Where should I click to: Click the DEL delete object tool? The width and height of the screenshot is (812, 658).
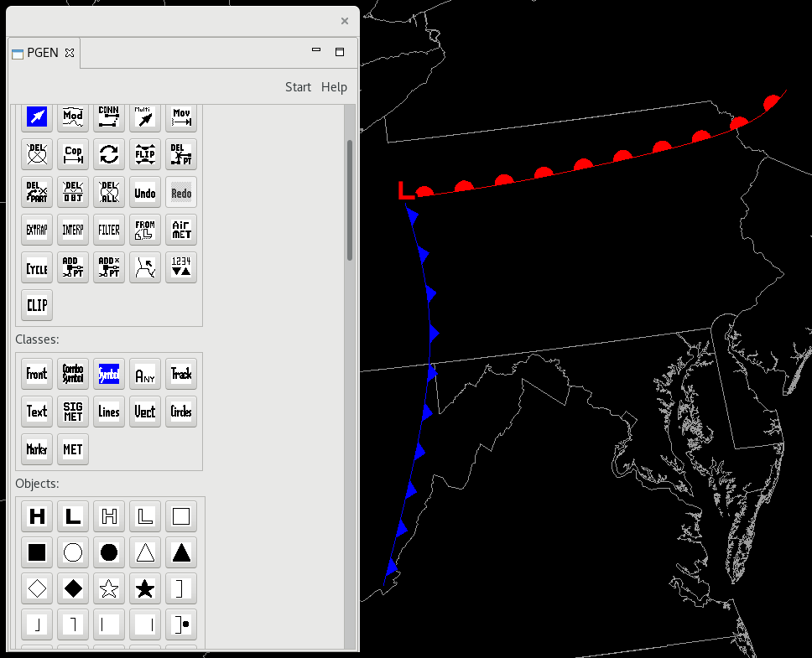click(37, 154)
